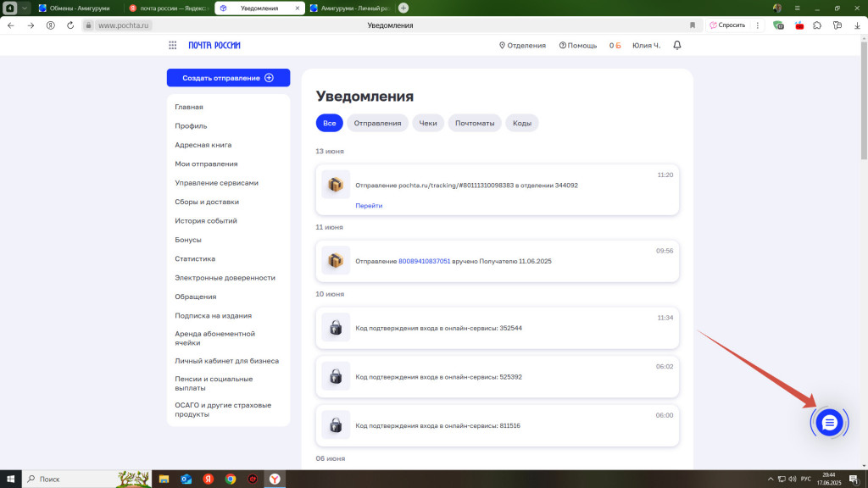The height and width of the screenshot is (488, 868).
Task: Open the browser downloads icon
Action: tap(857, 25)
